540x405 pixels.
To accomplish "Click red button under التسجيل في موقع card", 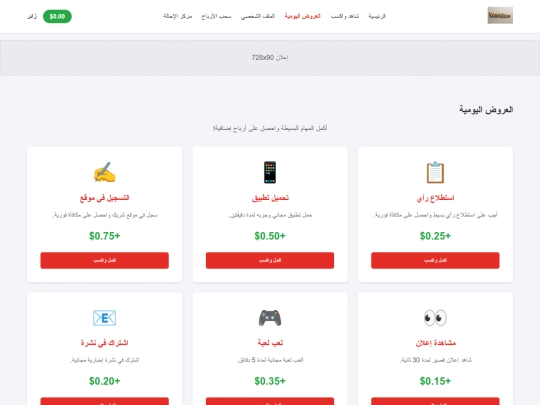I will 105,260.
